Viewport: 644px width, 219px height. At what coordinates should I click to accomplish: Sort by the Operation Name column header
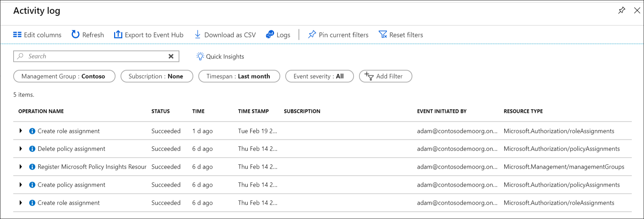(x=41, y=111)
